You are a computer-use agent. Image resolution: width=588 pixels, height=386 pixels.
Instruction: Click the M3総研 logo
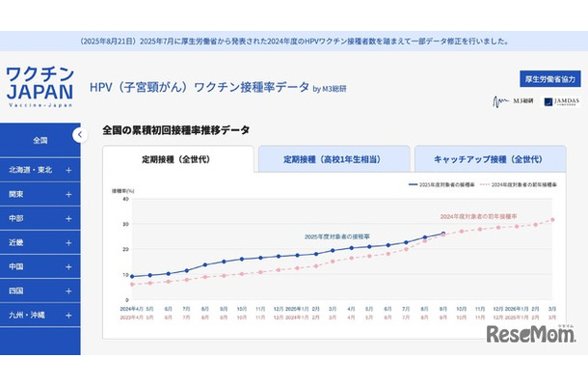[512, 101]
